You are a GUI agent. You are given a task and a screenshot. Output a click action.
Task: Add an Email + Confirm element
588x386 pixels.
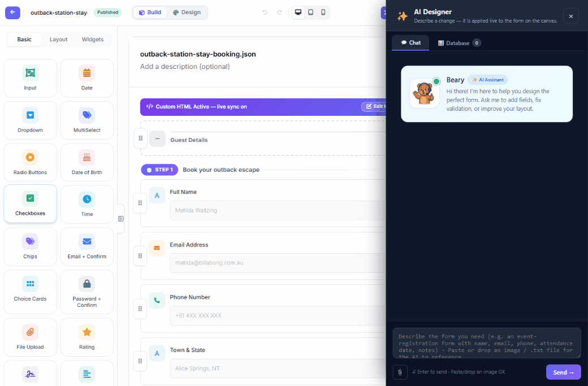point(87,247)
